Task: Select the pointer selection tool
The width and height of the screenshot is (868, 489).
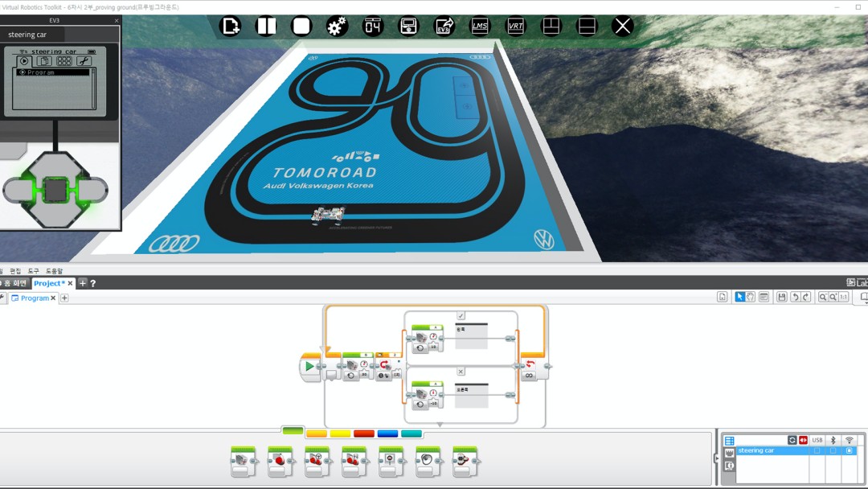Action: [739, 297]
